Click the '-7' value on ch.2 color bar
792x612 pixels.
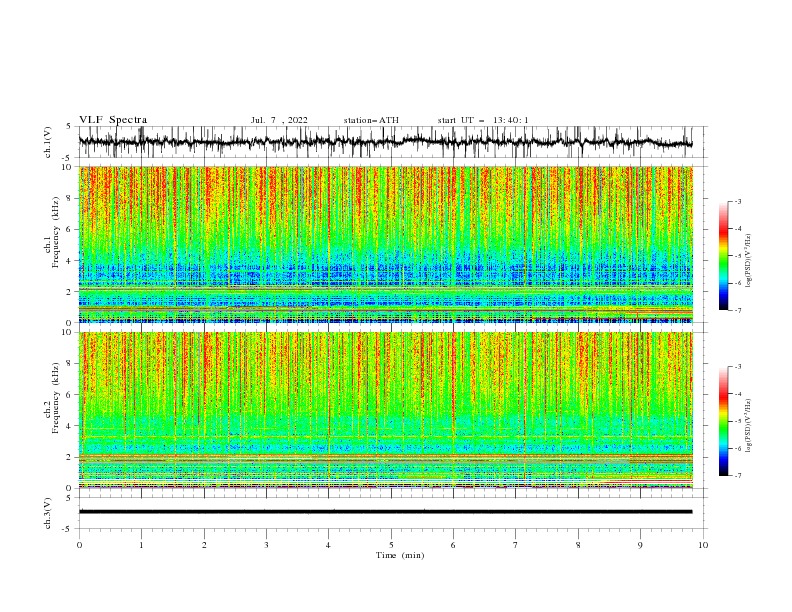tap(737, 475)
